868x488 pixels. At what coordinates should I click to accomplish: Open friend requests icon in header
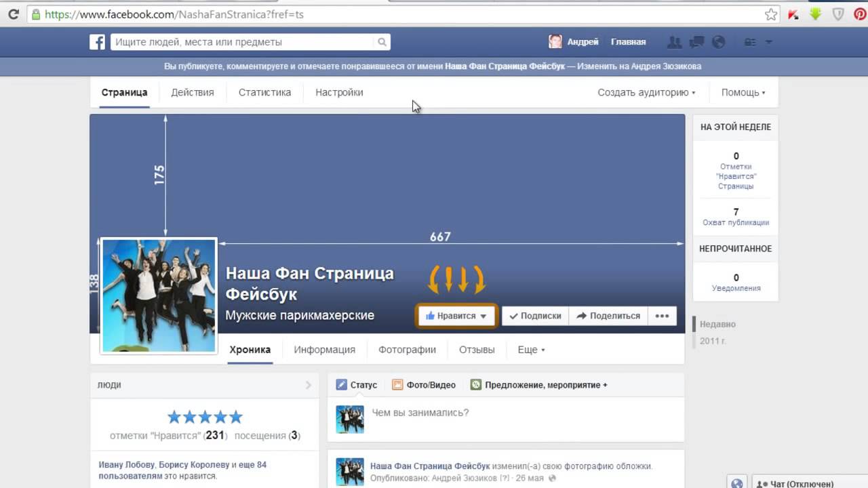674,42
